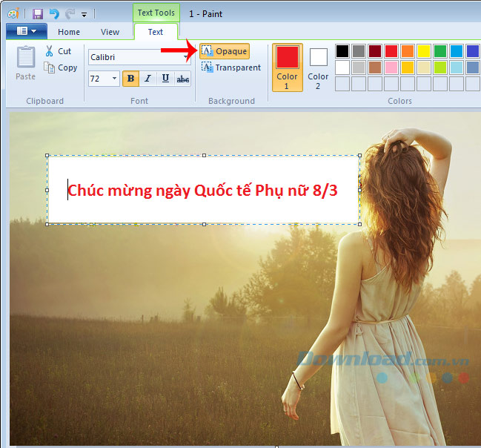The height and width of the screenshot is (448, 481).
Task: Toggle Italic text formatting
Action: tap(148, 79)
